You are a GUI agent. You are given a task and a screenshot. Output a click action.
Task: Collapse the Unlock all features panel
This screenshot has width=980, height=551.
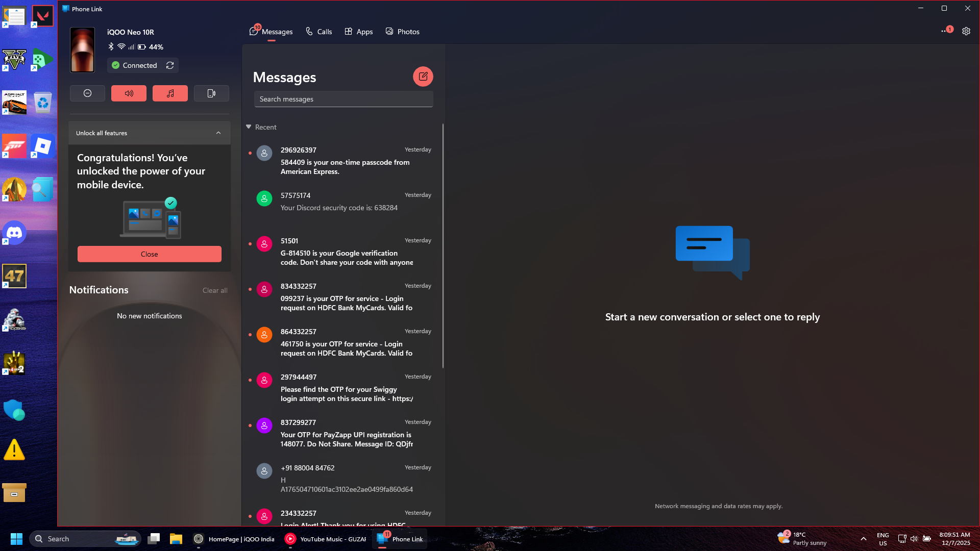point(218,133)
